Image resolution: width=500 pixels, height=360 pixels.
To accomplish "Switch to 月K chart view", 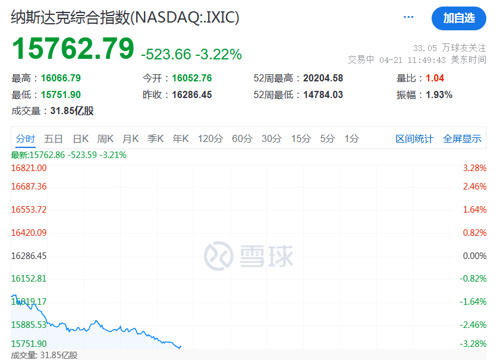I will 130,139.
